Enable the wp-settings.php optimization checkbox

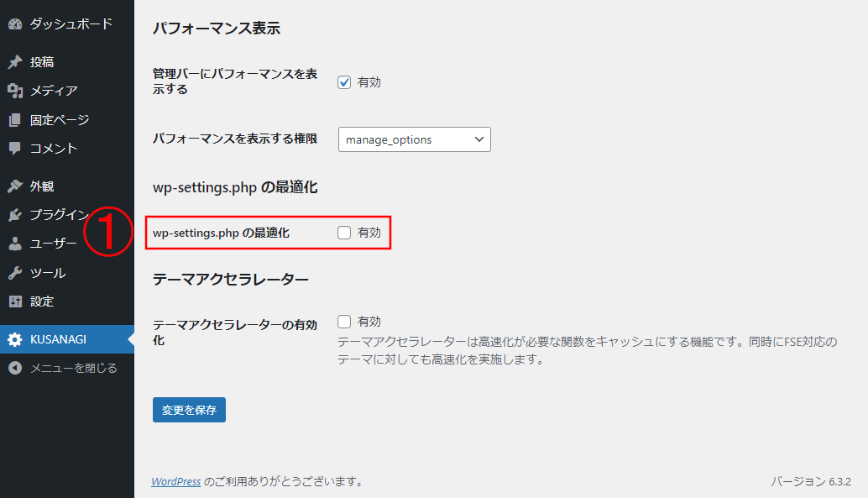coord(344,233)
